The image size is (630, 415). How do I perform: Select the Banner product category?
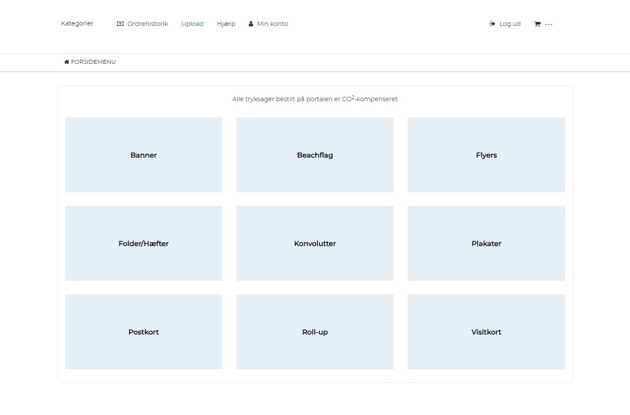[144, 155]
